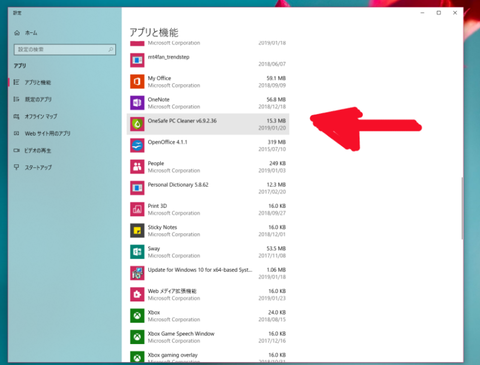This screenshot has width=480, height=365.
Task: Maximize the settings window
Action: pyautogui.click(x=439, y=13)
